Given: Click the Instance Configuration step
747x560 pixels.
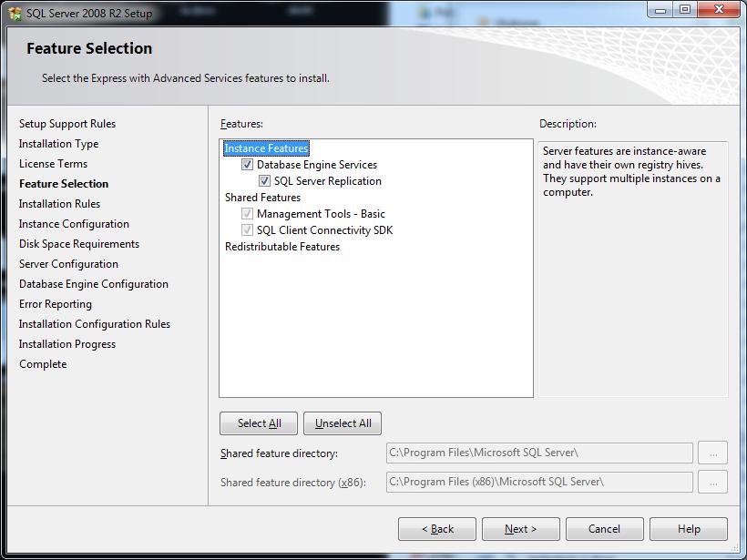Looking at the screenshot, I should [x=74, y=224].
